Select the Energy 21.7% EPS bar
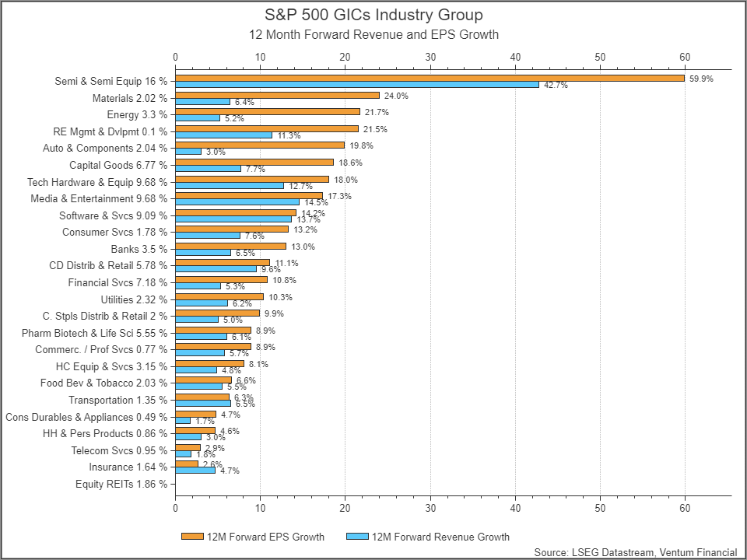Image resolution: width=747 pixels, height=560 pixels. [x=268, y=112]
